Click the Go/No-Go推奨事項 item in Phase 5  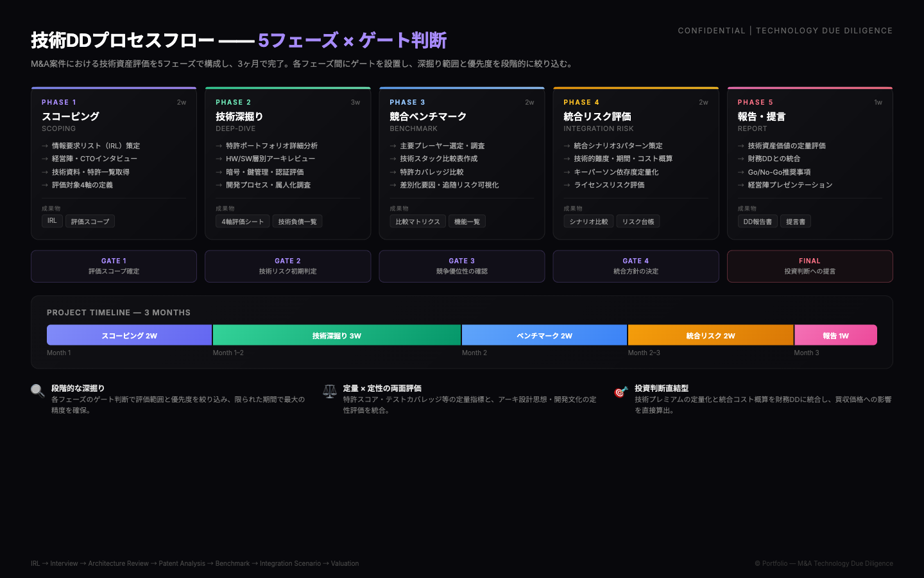pyautogui.click(x=779, y=172)
